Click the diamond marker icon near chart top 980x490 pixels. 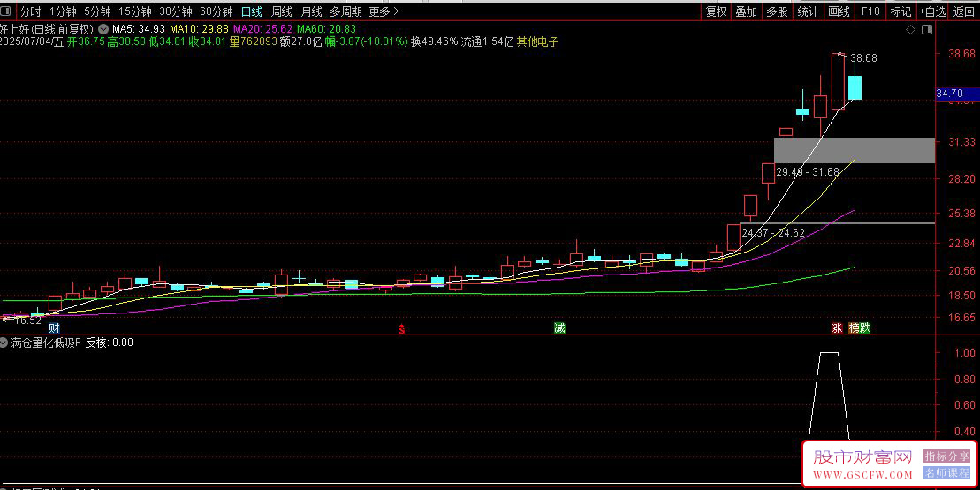[910, 29]
